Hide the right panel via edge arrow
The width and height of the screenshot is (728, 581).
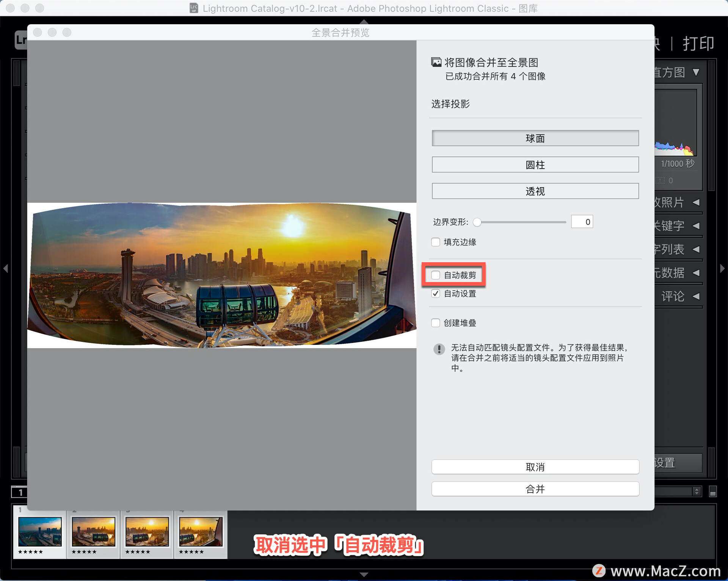(722, 268)
